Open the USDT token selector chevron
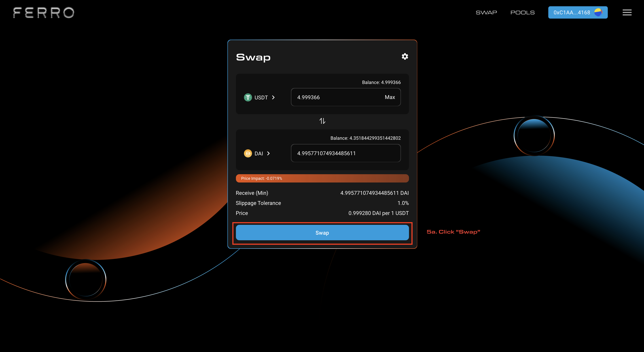Viewport: 644px width, 352px height. click(x=273, y=97)
